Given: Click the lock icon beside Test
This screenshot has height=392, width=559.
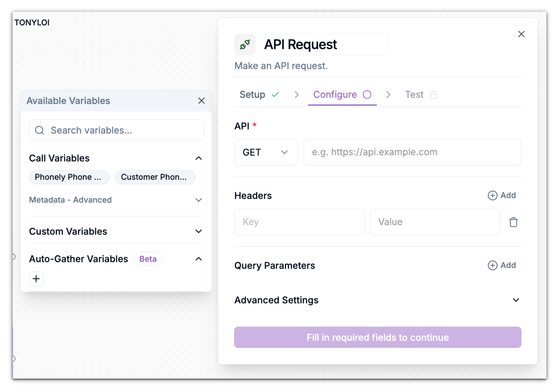Looking at the screenshot, I should tap(434, 95).
